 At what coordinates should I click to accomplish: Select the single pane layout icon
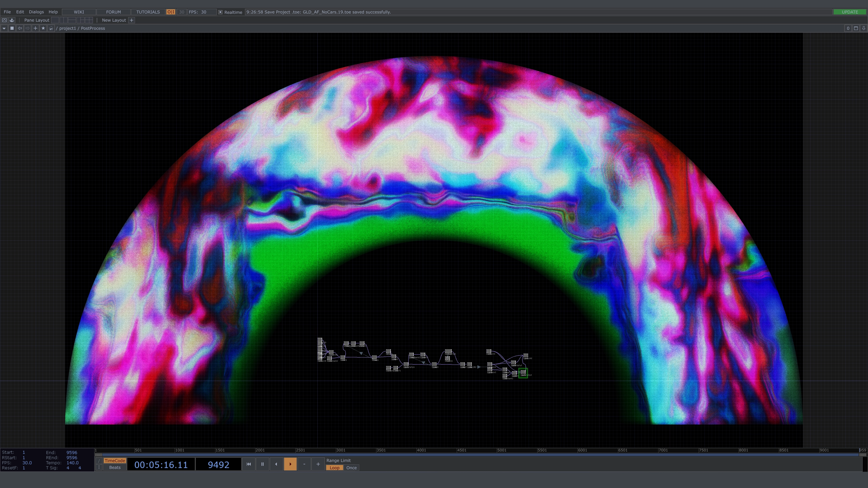coord(55,20)
